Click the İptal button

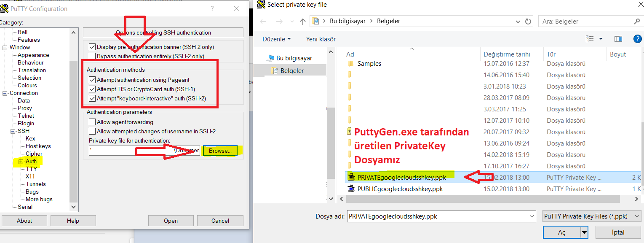point(618,232)
